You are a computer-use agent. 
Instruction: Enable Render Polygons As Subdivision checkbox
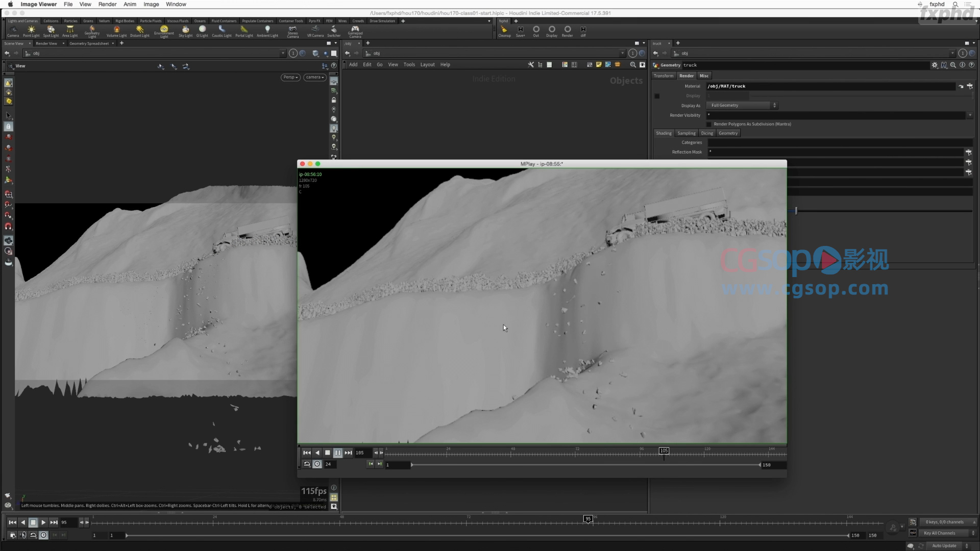coord(708,124)
